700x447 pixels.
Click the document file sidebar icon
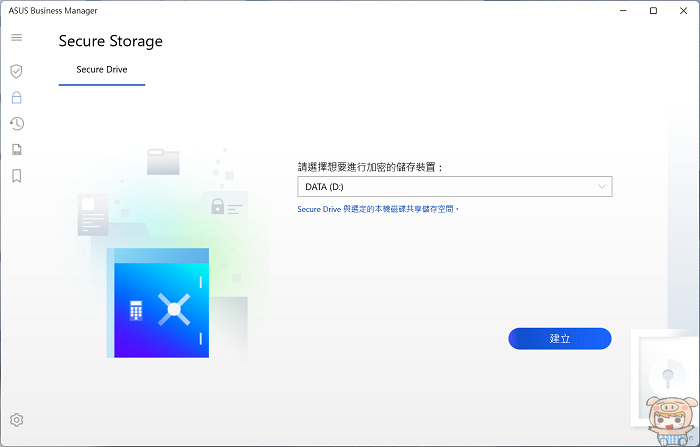tap(16, 150)
